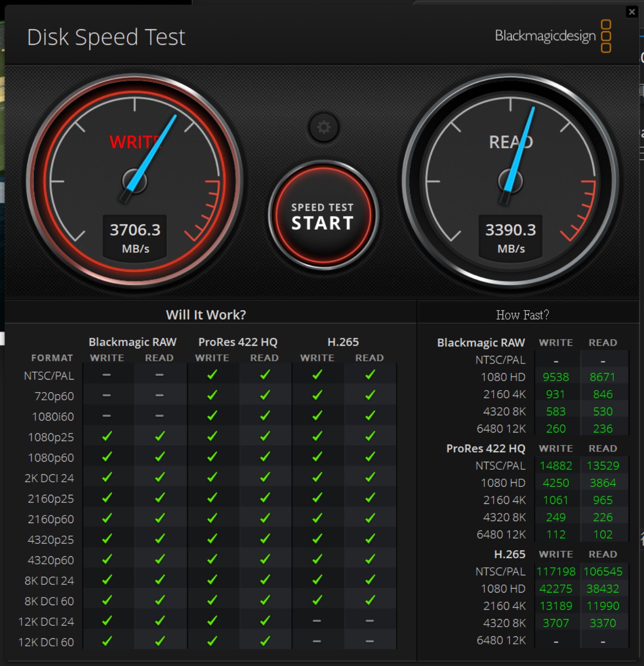This screenshot has width=644, height=666.
Task: Click the 12K DCI 60 row label
Action: [46, 642]
